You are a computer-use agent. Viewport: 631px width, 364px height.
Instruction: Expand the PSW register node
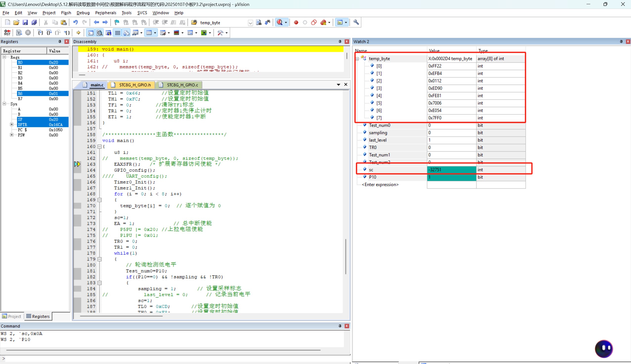pyautogui.click(x=12, y=135)
